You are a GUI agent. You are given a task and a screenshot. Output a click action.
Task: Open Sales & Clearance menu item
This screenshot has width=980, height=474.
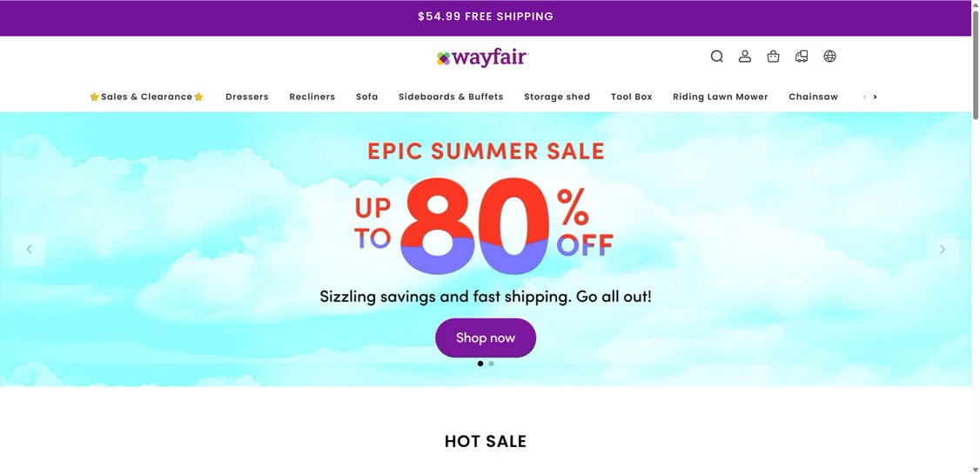pos(146,97)
